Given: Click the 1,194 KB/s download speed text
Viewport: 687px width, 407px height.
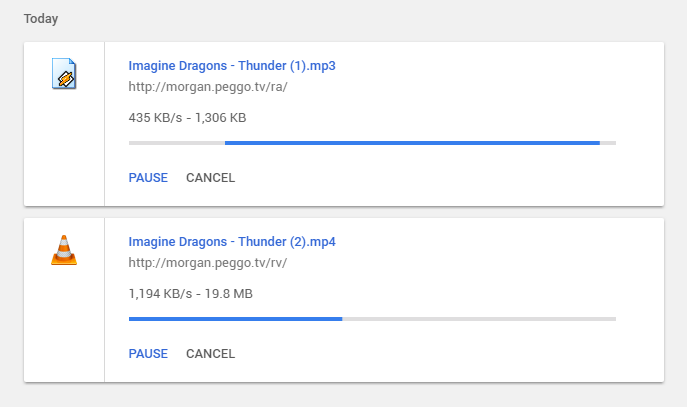Looking at the screenshot, I should [160, 294].
